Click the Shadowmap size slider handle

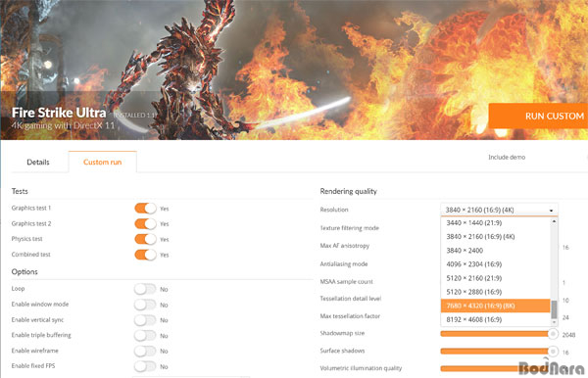[x=553, y=334]
